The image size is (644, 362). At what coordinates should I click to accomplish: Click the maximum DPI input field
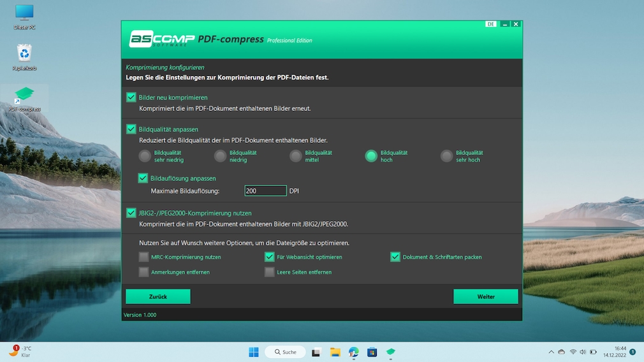click(x=265, y=191)
